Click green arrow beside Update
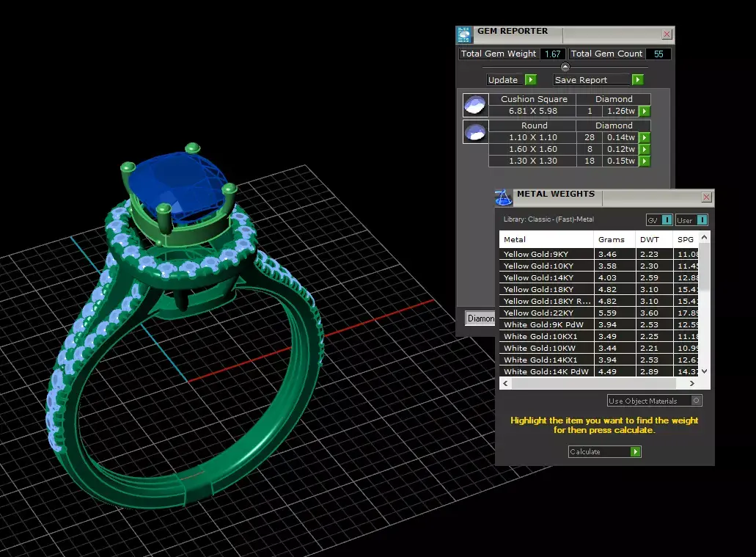Screen dimensions: 756x557 530,80
